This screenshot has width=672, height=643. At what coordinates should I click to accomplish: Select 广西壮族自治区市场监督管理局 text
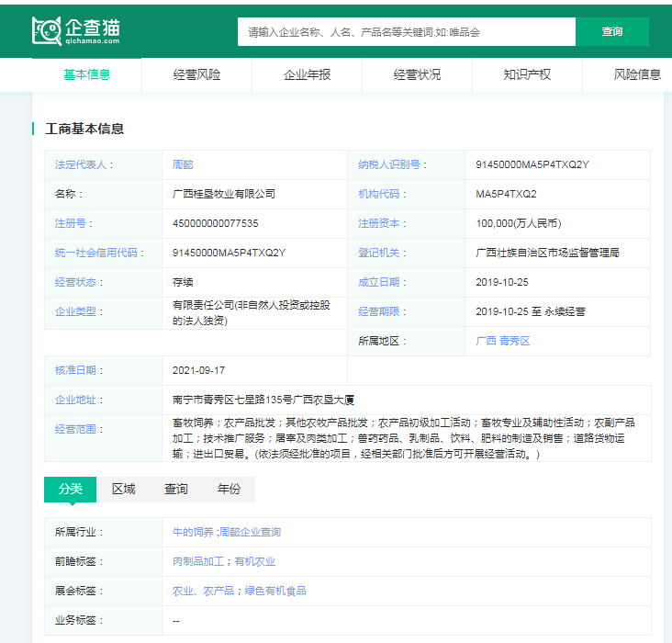pos(547,253)
